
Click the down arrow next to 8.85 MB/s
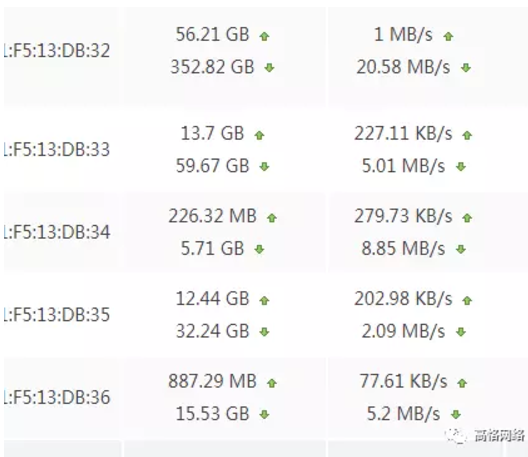pos(461,249)
